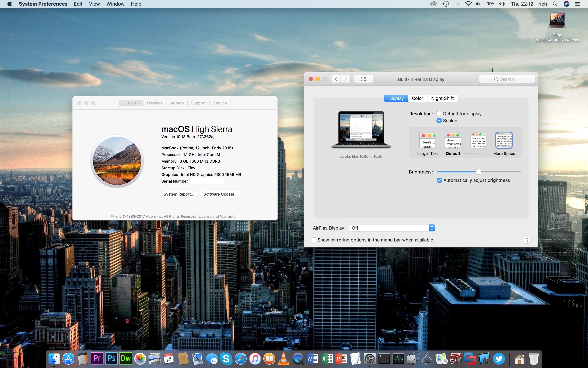Open Terminal from the Dock
Viewport: 588px width, 368px height.
tap(384, 359)
